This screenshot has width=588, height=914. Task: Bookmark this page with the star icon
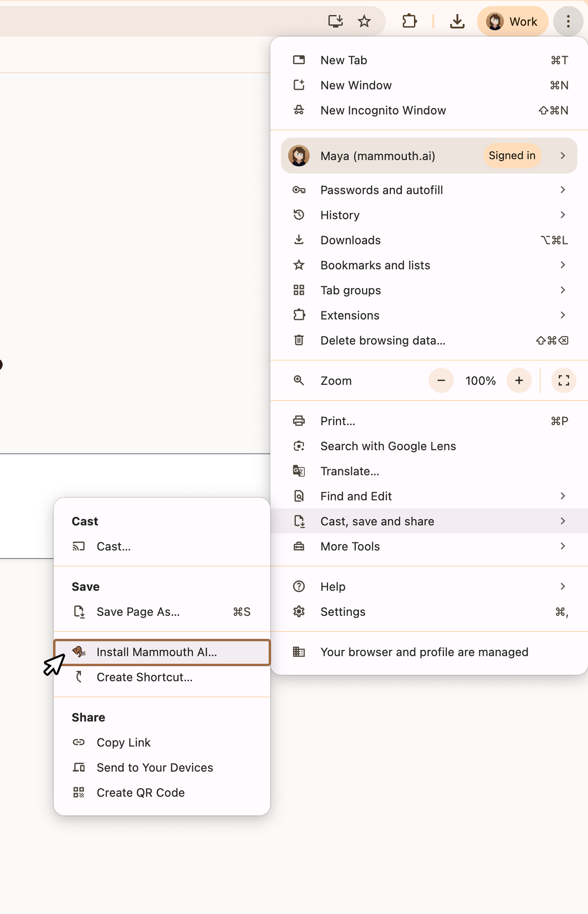(x=364, y=21)
